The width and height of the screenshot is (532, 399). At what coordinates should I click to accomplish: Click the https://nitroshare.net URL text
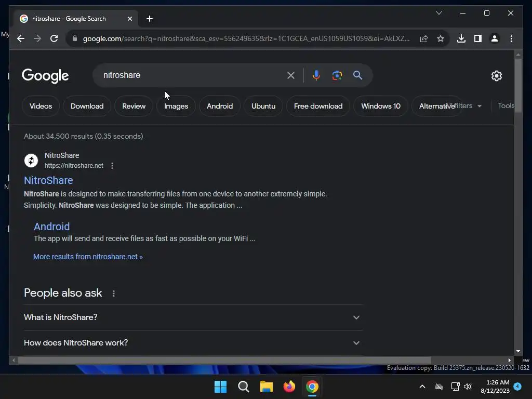click(x=74, y=166)
